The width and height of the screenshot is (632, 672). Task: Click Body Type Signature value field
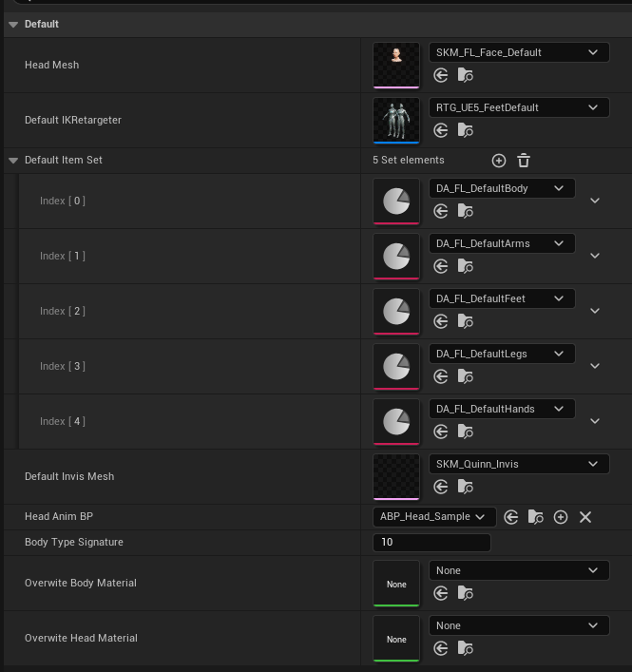click(x=431, y=542)
